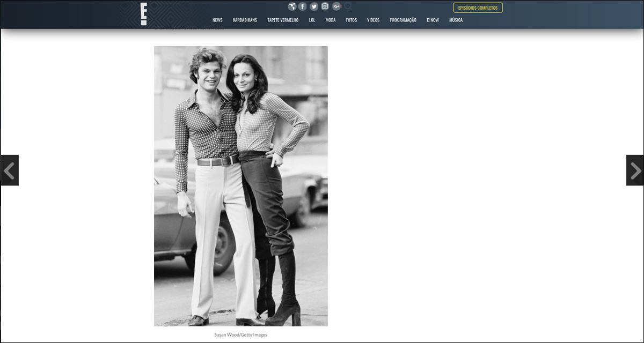Go to the LOL section
This screenshot has height=343, width=644.
tap(312, 20)
